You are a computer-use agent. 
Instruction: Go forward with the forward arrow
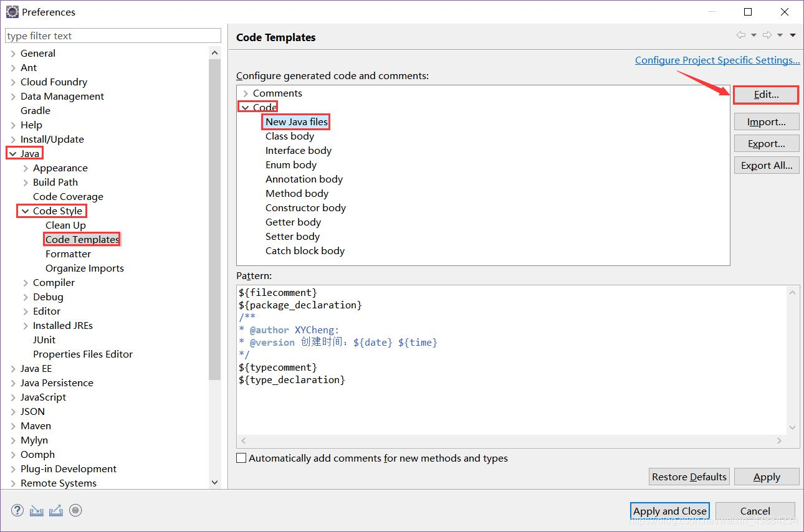(767, 35)
